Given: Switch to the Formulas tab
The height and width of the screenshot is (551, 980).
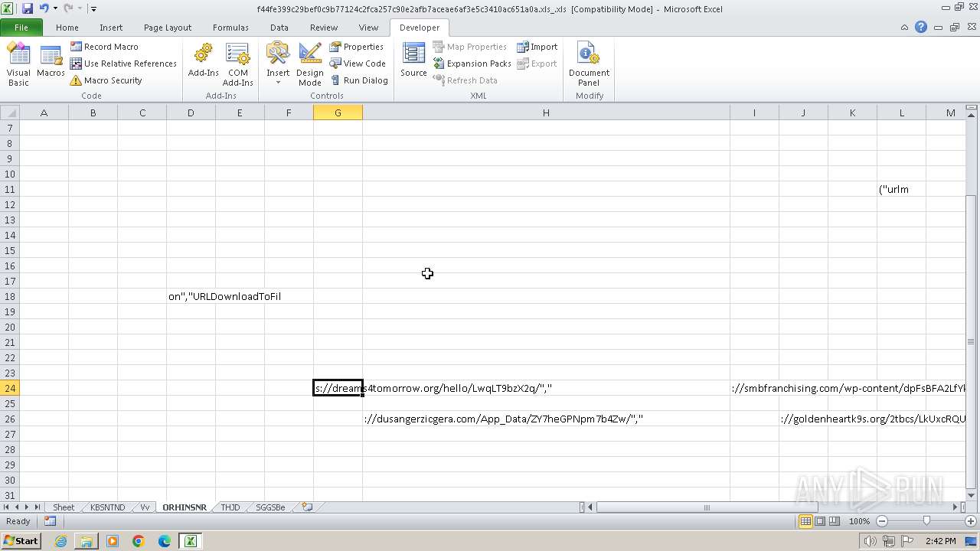Looking at the screenshot, I should point(230,28).
